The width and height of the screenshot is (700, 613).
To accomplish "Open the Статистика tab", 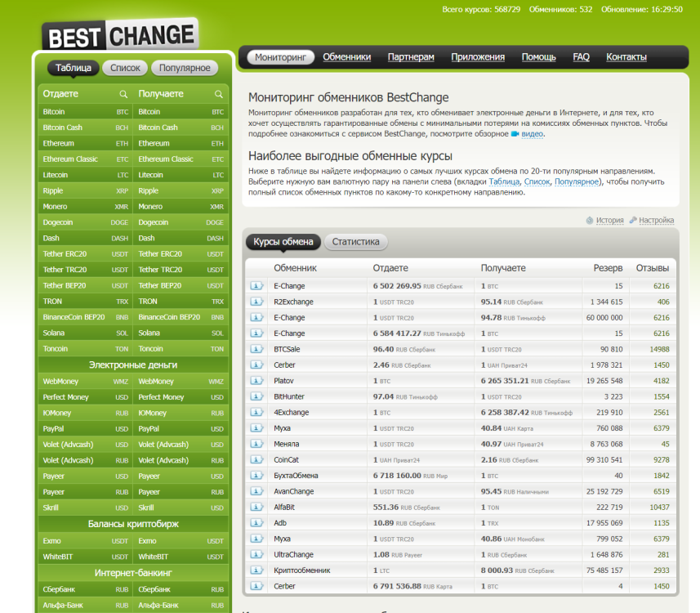I will [x=355, y=242].
